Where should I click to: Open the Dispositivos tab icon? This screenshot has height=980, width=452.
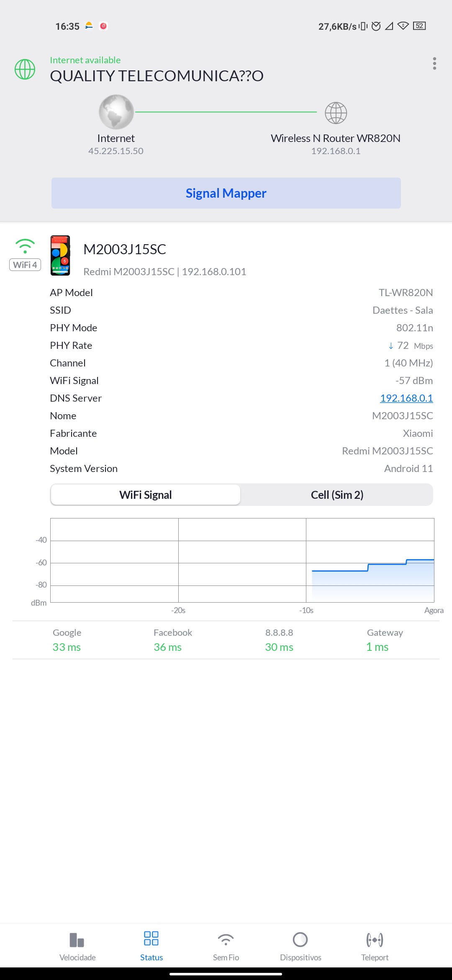300,940
